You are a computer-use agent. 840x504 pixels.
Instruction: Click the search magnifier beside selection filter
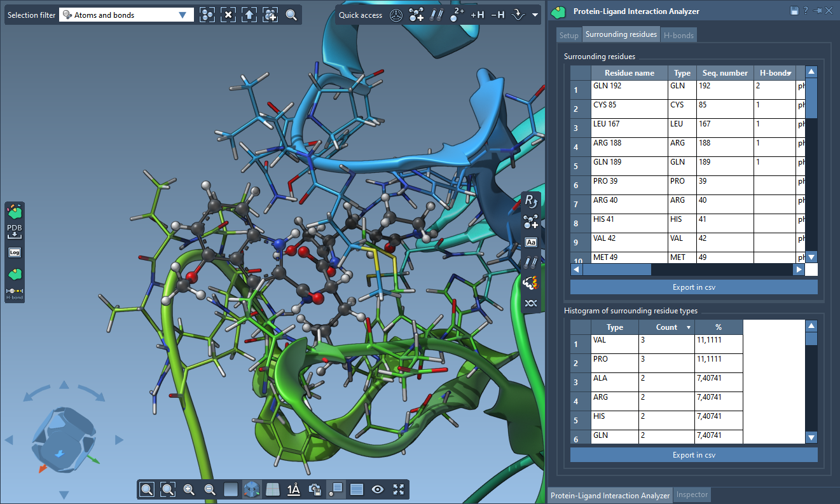tap(291, 15)
